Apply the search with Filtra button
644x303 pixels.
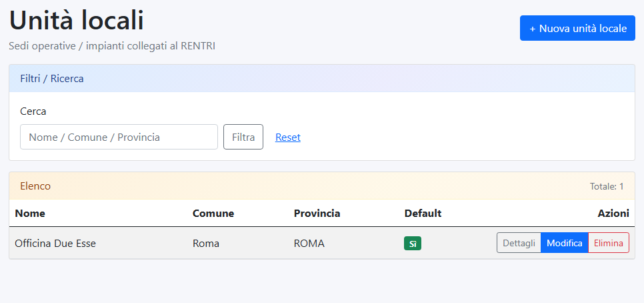(243, 137)
